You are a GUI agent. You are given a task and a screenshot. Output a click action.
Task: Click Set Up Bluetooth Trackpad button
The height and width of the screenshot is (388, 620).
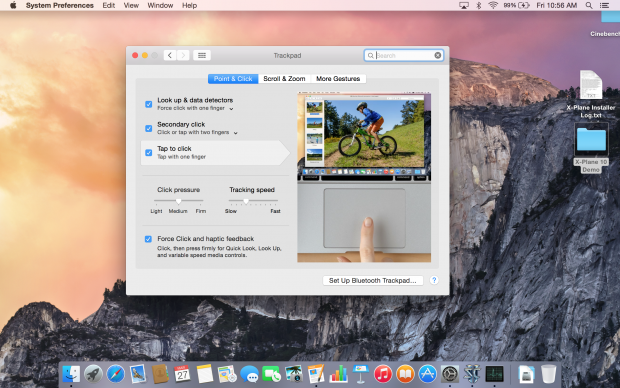pos(373,280)
